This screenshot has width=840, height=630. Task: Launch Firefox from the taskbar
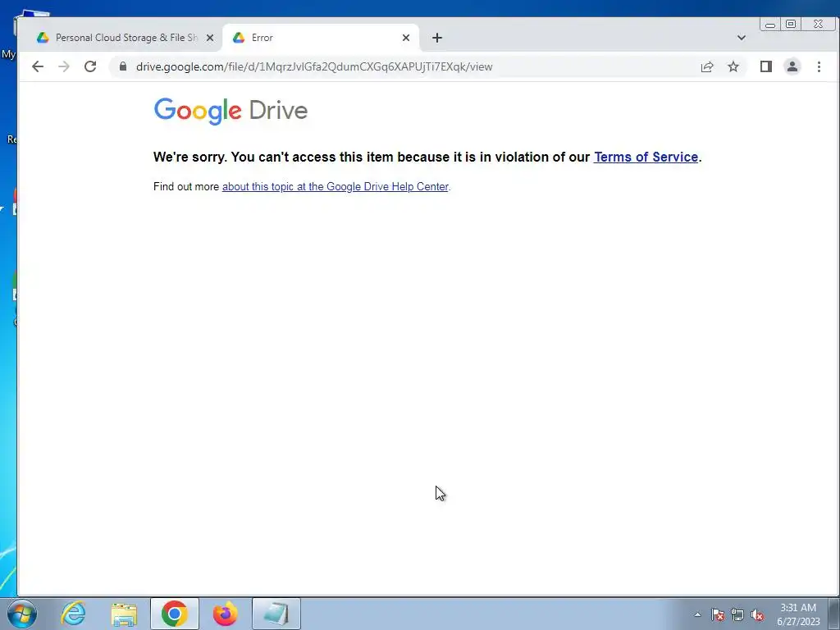coord(225,614)
